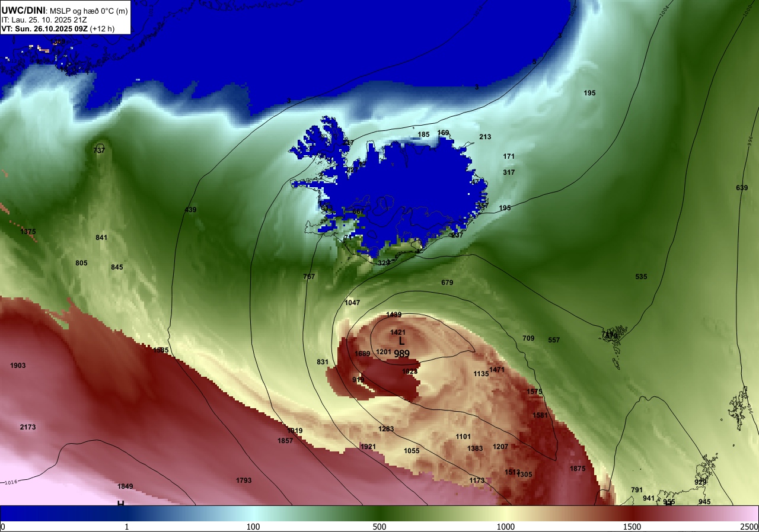Click the map value '1283'
This screenshot has width=759, height=532.
(386, 429)
